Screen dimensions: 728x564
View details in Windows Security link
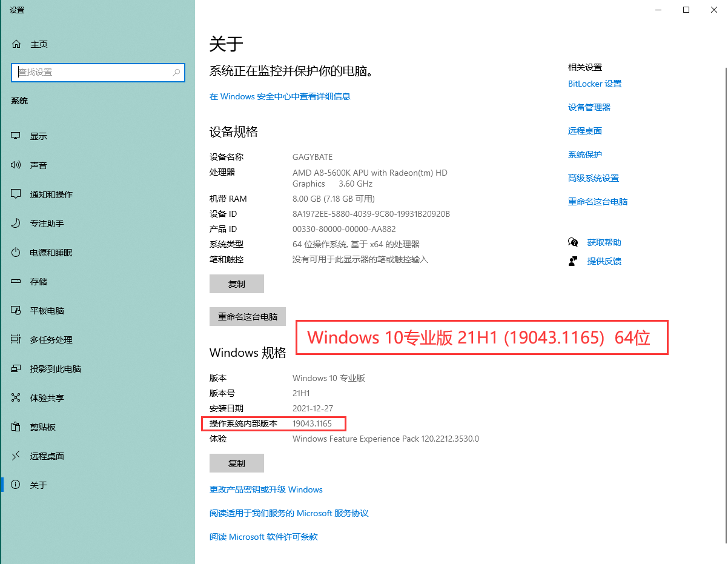(x=280, y=96)
